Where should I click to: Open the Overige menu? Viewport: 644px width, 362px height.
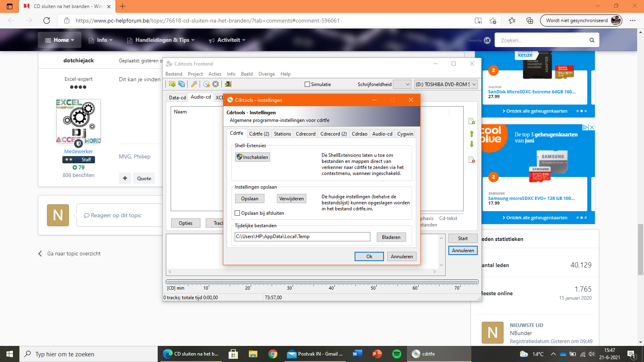point(266,74)
